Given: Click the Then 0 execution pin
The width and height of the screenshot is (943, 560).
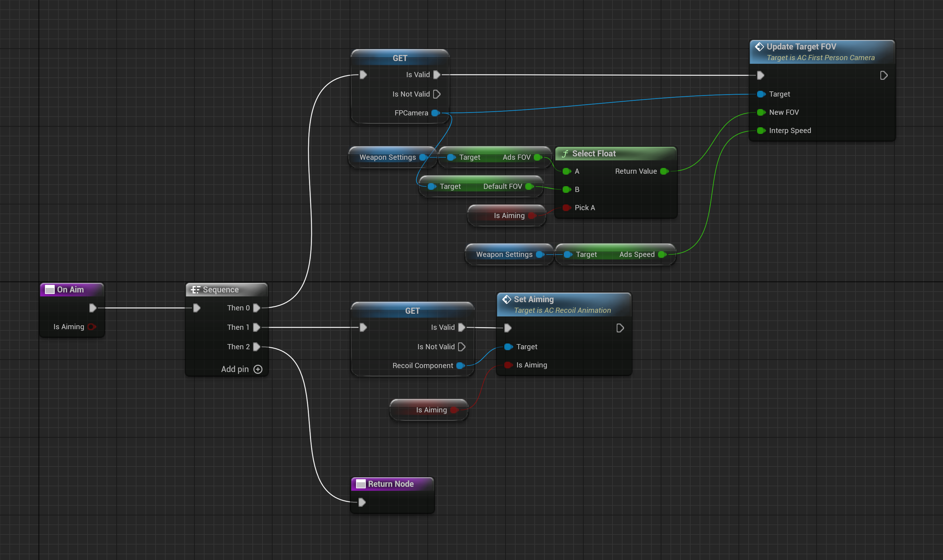Looking at the screenshot, I should click(x=257, y=308).
